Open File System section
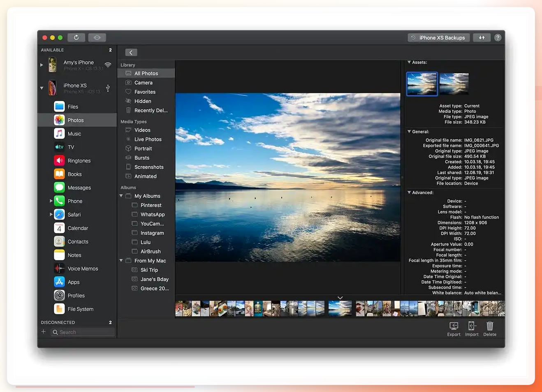542x392 pixels. click(78, 309)
